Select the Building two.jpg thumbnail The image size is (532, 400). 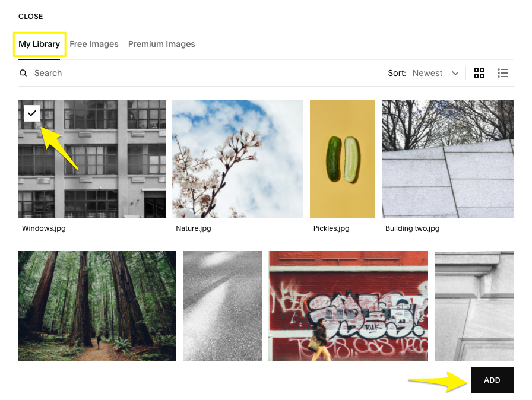pos(448,159)
